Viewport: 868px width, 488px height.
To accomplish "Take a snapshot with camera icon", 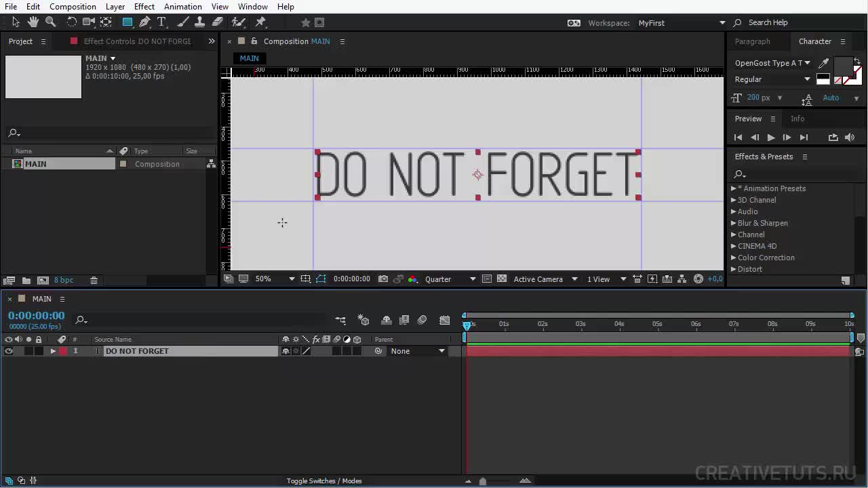I will [383, 279].
